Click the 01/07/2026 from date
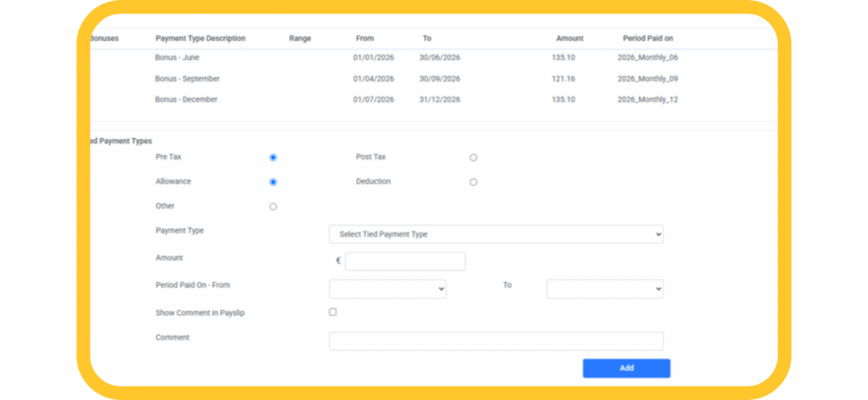 [373, 99]
